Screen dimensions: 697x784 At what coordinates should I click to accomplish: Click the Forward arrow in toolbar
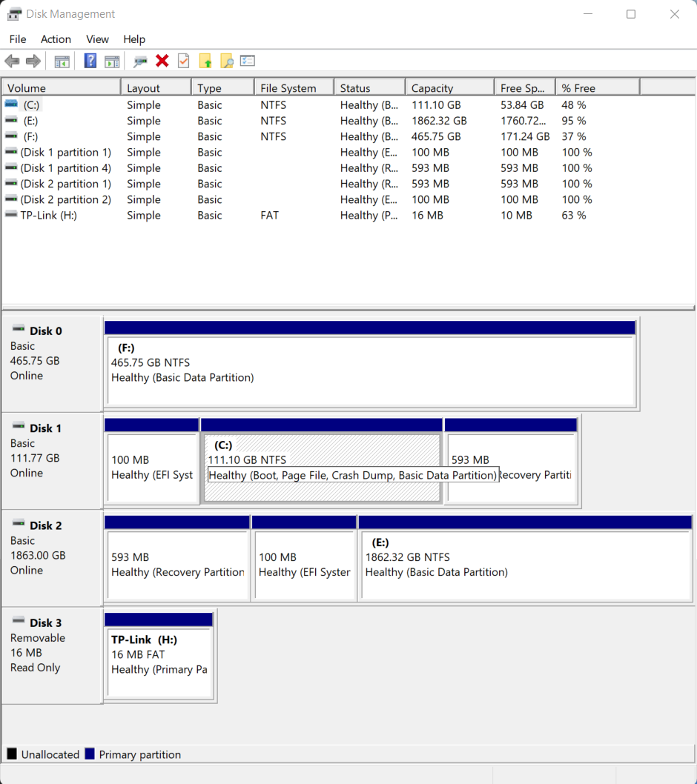coord(33,62)
